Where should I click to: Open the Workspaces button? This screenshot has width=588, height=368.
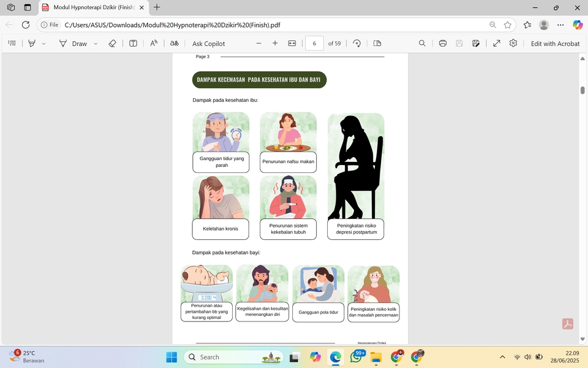click(11, 7)
